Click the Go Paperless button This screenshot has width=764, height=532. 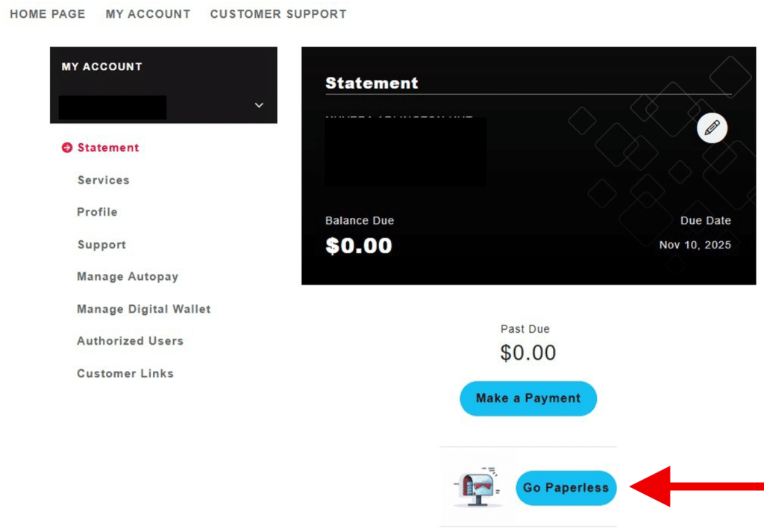pyautogui.click(x=566, y=488)
